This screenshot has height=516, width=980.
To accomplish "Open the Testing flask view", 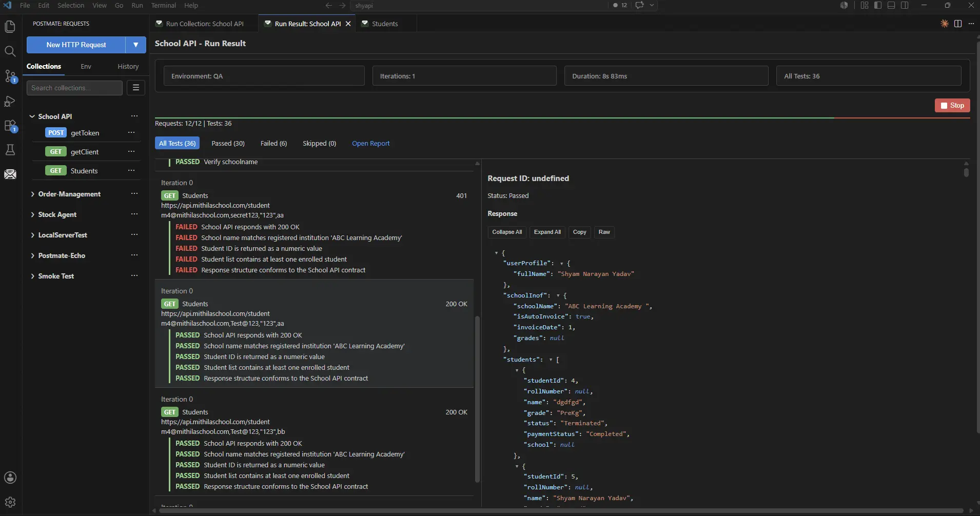I will [10, 150].
